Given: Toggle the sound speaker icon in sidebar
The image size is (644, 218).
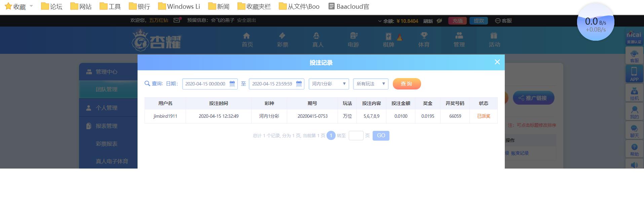Looking at the screenshot, I should (x=634, y=165).
